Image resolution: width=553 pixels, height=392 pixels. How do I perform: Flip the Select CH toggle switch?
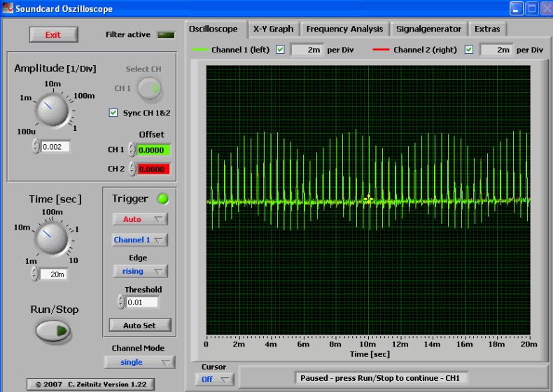click(x=150, y=88)
